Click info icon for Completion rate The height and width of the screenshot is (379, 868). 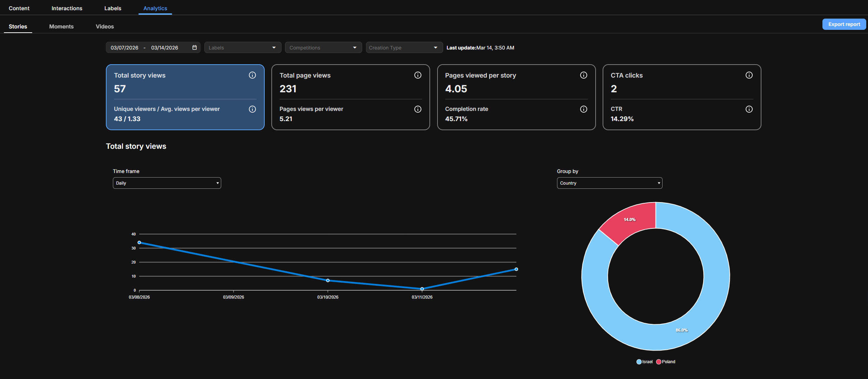pos(584,109)
